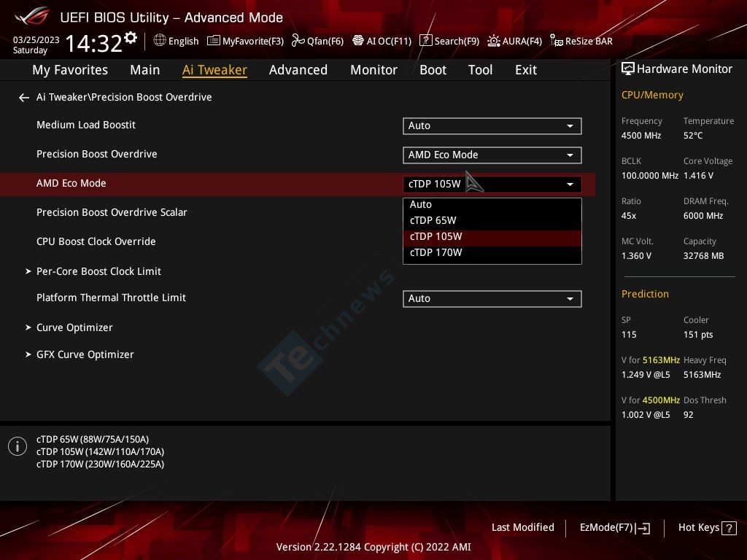Click the Prediction section heading

point(645,295)
